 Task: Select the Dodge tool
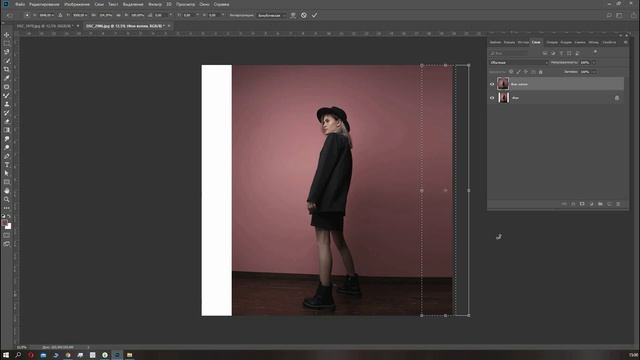coord(7,147)
